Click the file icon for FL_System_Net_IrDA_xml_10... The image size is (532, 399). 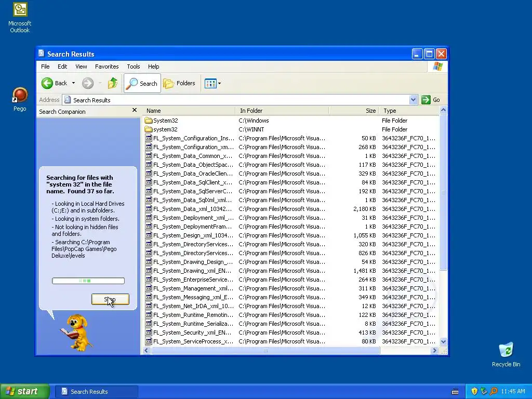[148, 305]
